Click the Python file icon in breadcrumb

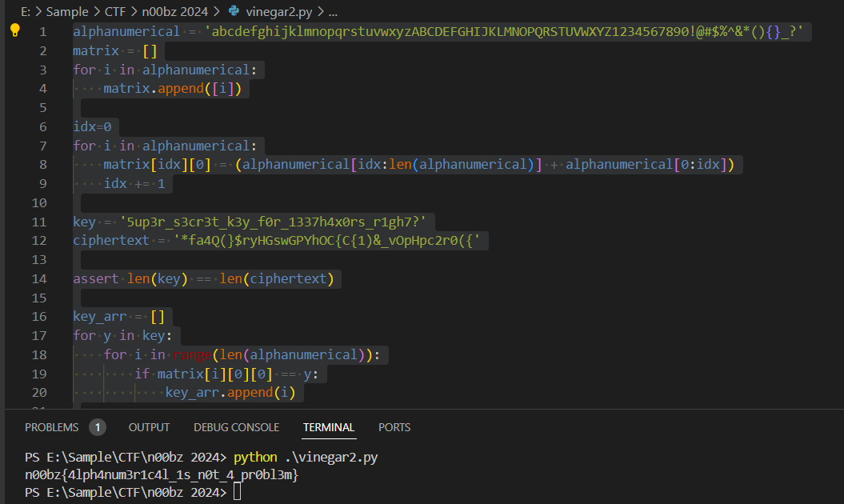234,12
